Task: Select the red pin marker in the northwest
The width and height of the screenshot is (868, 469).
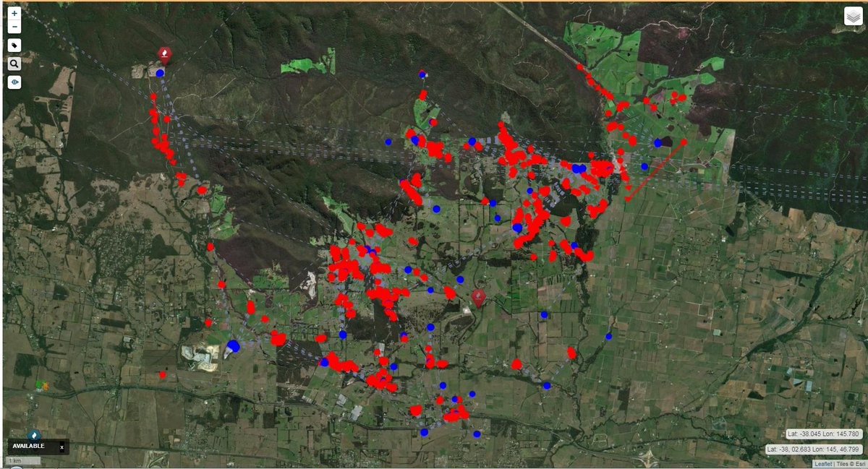Action: tap(163, 53)
